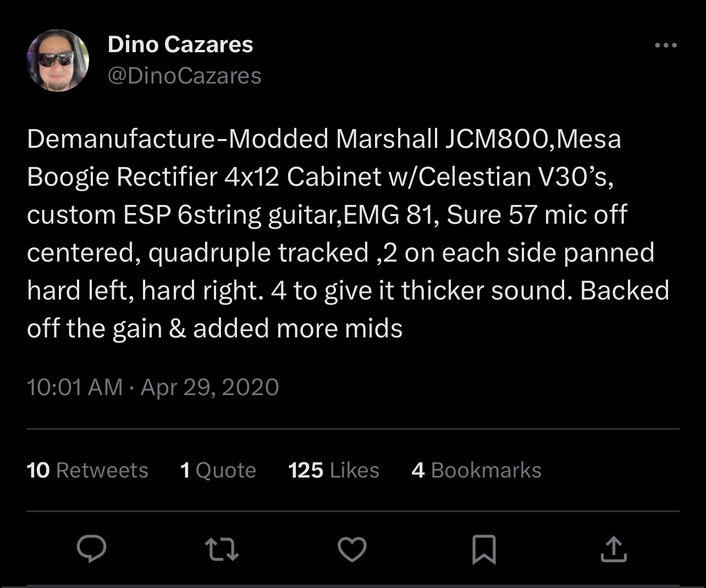The image size is (706, 588).
Task: Click the 4 Bookmarks count
Action: 476,470
